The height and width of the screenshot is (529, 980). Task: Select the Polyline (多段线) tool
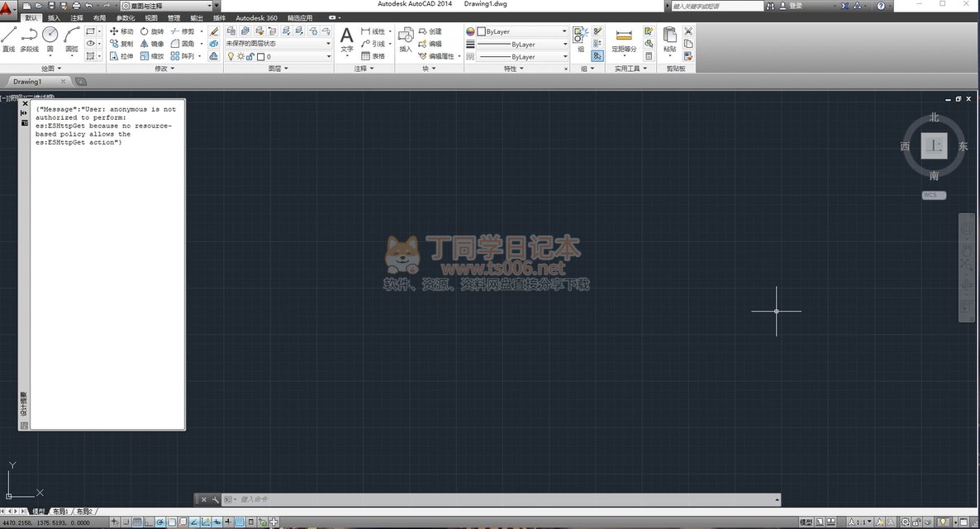click(x=30, y=39)
